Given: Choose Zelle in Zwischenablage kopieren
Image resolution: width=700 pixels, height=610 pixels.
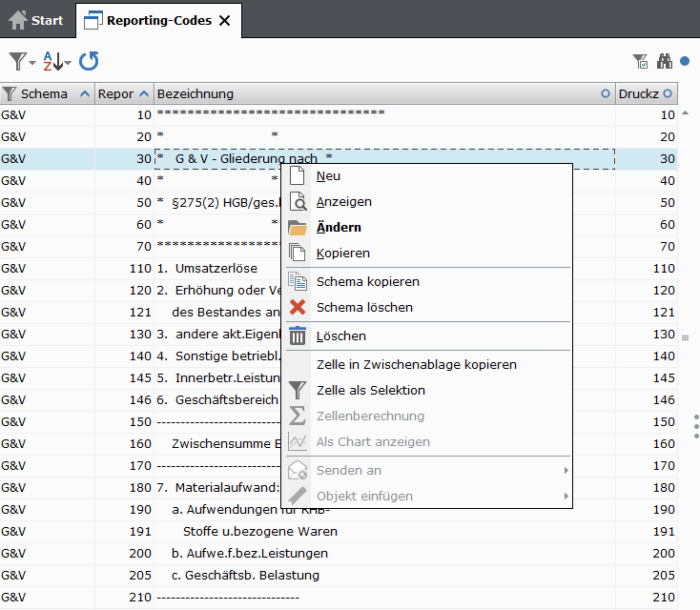Looking at the screenshot, I should pos(428,365).
